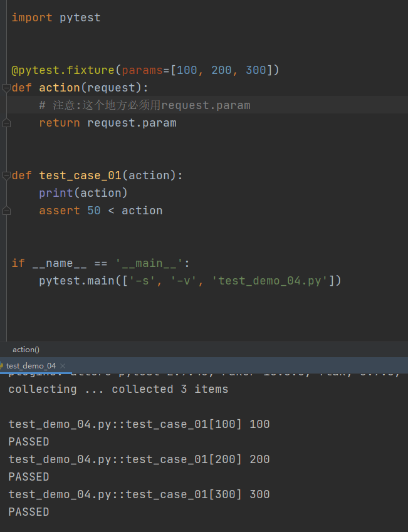408x532 pixels.
Task: Click the 'import pytest' line
Action: pos(56,18)
